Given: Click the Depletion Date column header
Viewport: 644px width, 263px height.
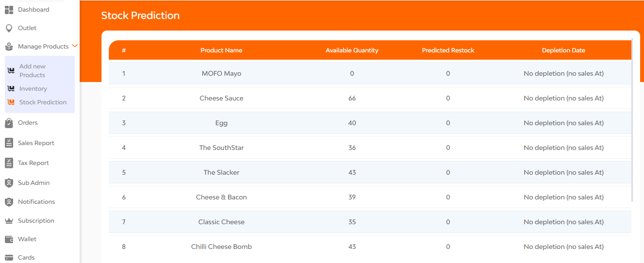Looking at the screenshot, I should click(x=564, y=50).
